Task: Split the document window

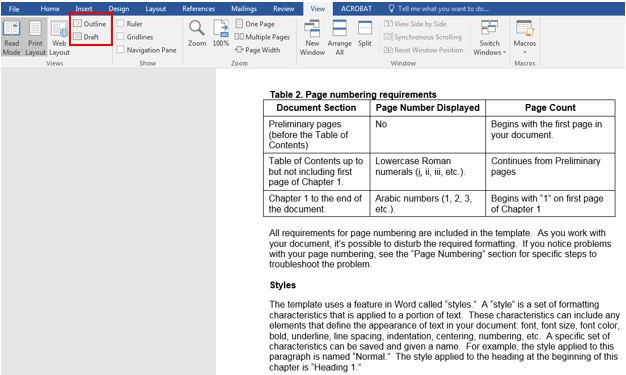Action: point(365,34)
